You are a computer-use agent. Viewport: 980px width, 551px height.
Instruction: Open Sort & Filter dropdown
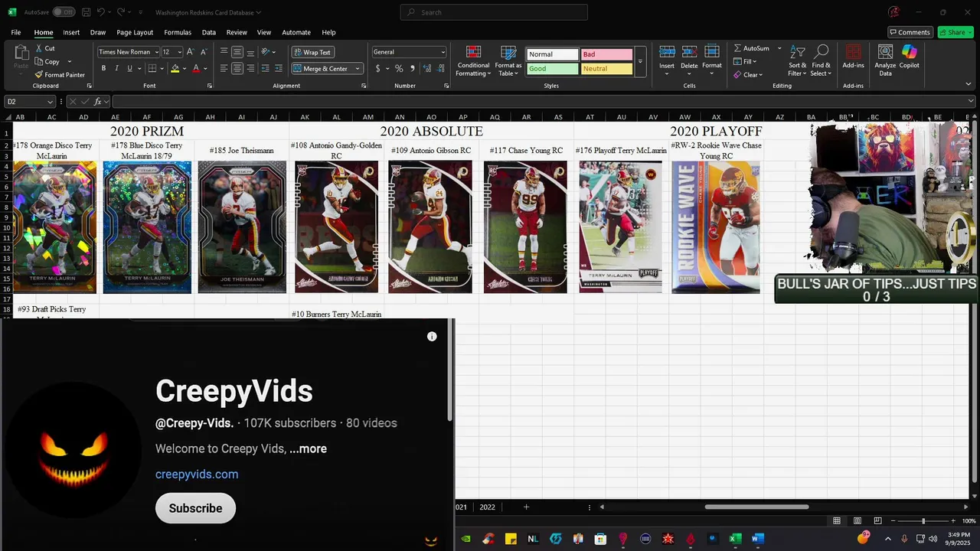coord(798,61)
